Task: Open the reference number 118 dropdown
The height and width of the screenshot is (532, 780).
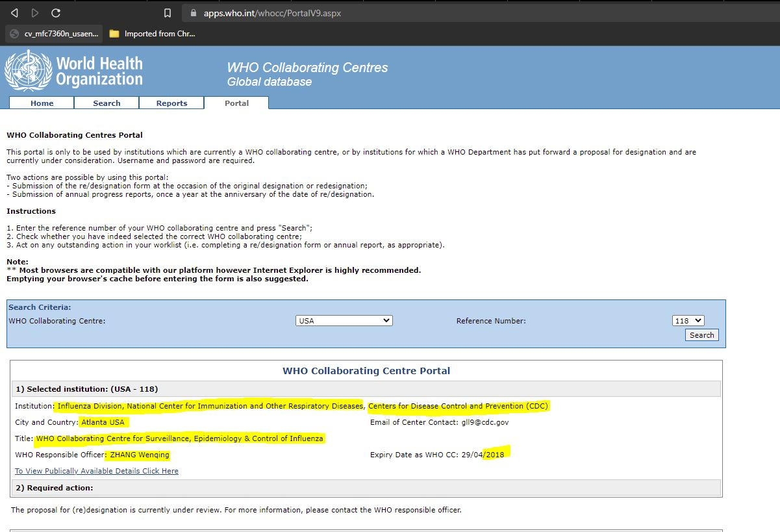Action: [688, 321]
